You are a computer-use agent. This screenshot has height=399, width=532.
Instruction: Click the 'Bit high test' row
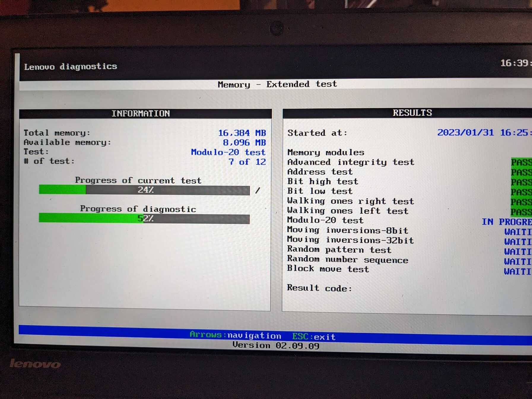coord(323,181)
